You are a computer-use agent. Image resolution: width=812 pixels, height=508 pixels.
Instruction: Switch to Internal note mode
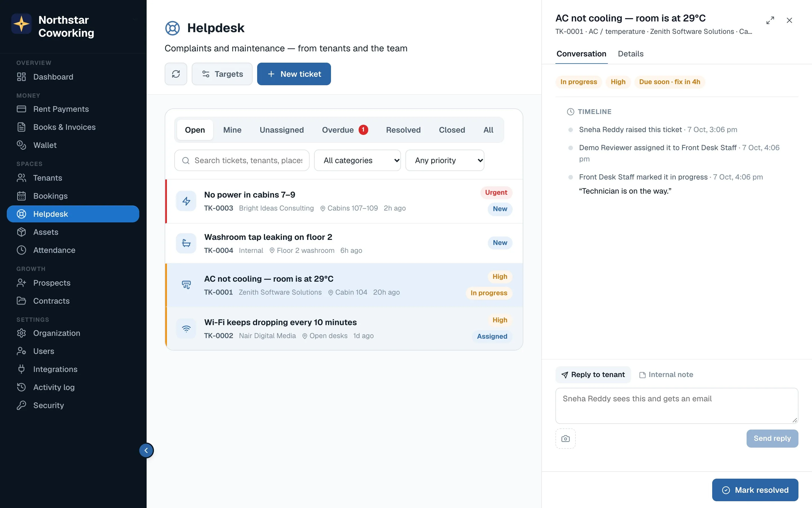tap(666, 375)
